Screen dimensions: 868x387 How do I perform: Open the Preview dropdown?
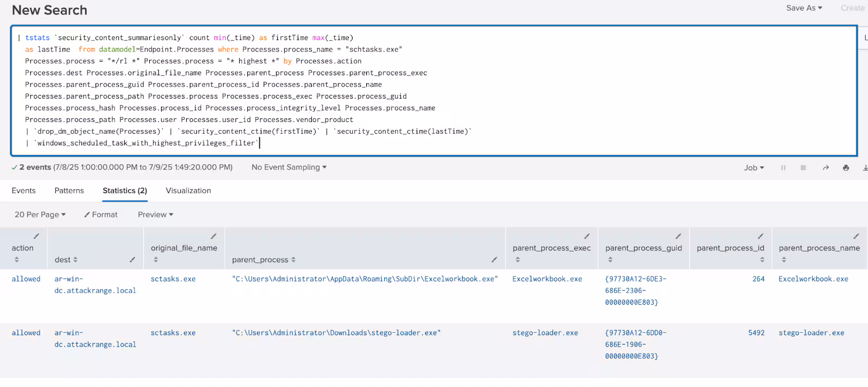coord(155,215)
